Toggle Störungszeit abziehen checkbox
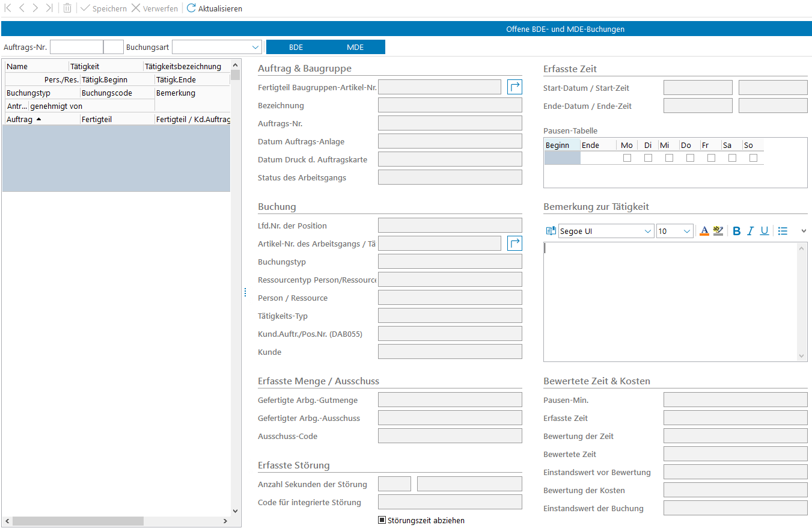 tap(382, 520)
